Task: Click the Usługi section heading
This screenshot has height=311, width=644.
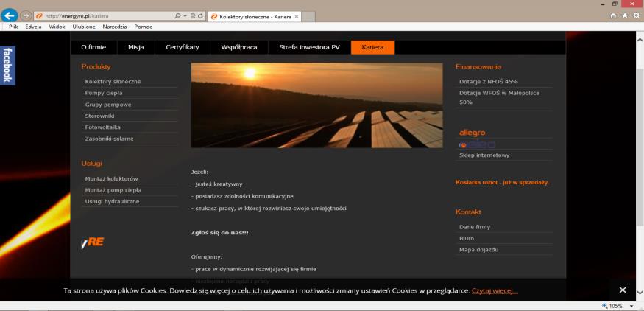Action: (x=91, y=164)
